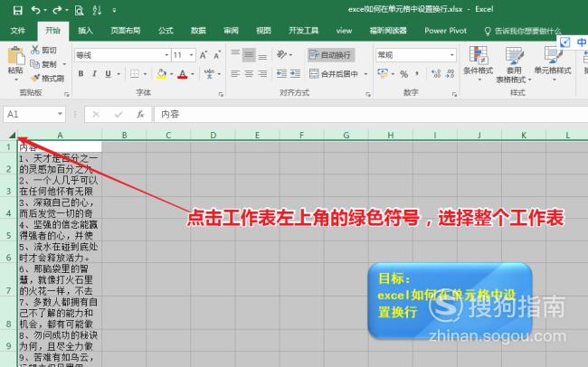Toggle bold formatting

(x=81, y=74)
